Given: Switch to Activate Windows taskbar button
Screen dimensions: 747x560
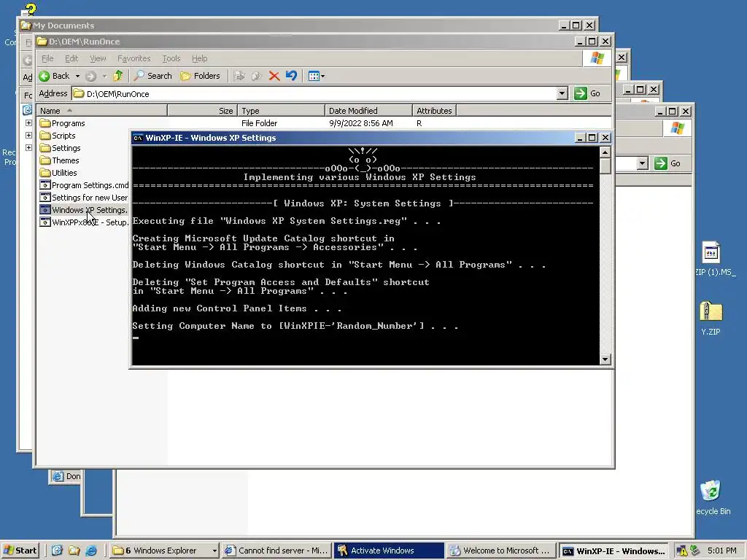Looking at the screenshot, I should pos(389,551).
